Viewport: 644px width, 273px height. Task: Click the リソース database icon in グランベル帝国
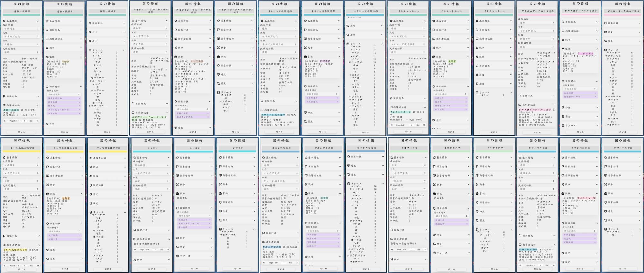tap(606, 229)
